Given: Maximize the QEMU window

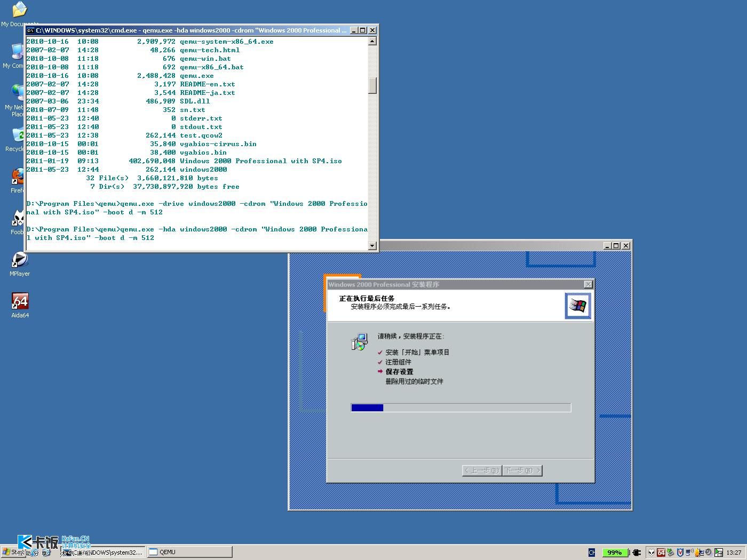Looking at the screenshot, I should coord(616,245).
